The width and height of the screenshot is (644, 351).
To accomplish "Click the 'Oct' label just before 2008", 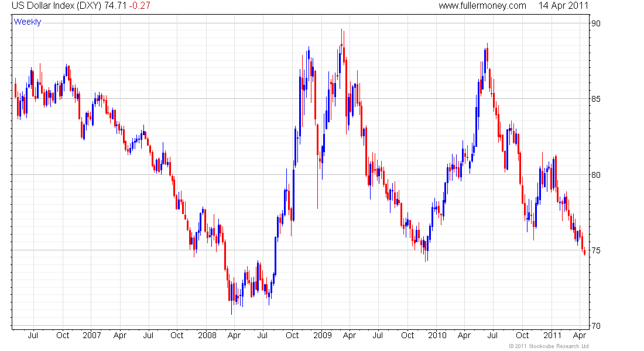I will coord(177,335).
